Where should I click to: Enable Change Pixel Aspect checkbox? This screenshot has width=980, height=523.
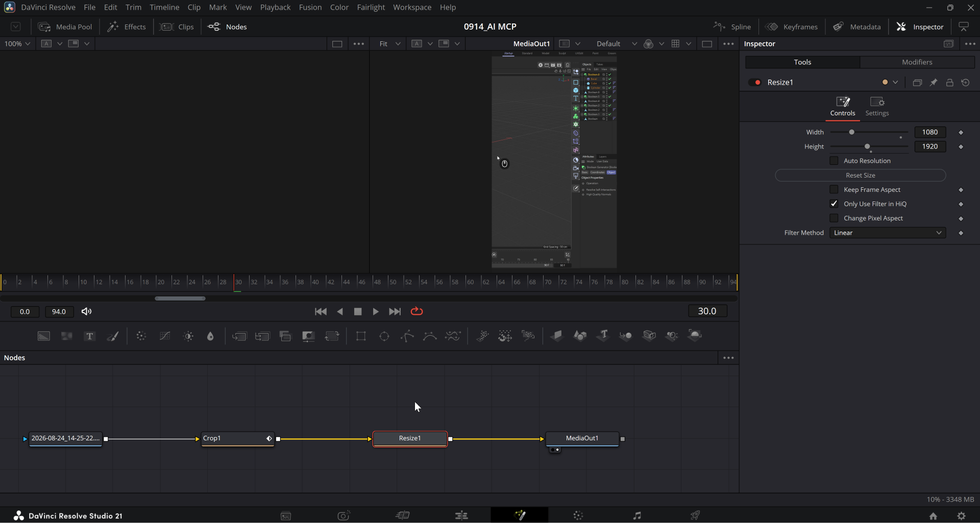(x=834, y=218)
